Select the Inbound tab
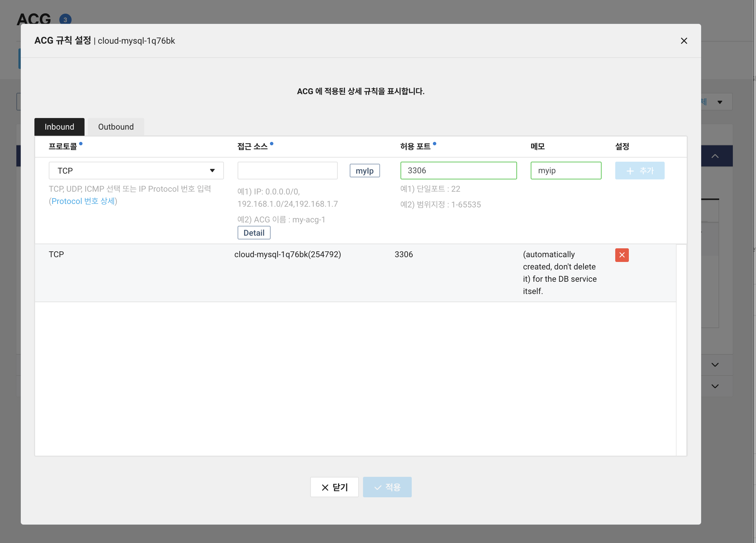 click(59, 127)
